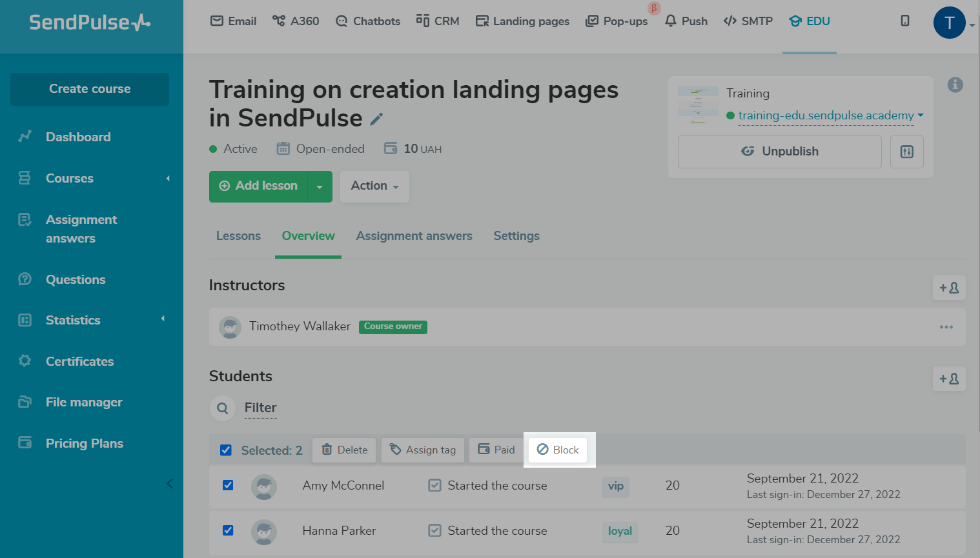Expand the Add lesson dropdown arrow
Viewport: 980px width, 558px height.
320,186
